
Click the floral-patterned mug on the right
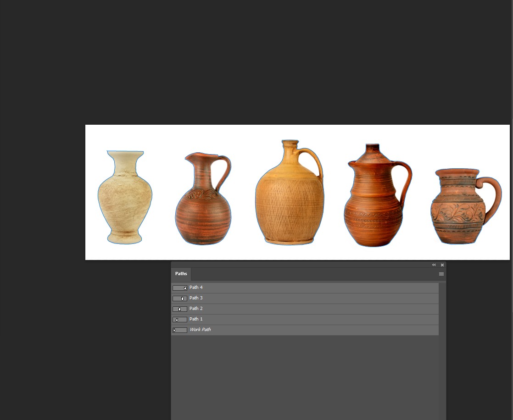(x=459, y=211)
